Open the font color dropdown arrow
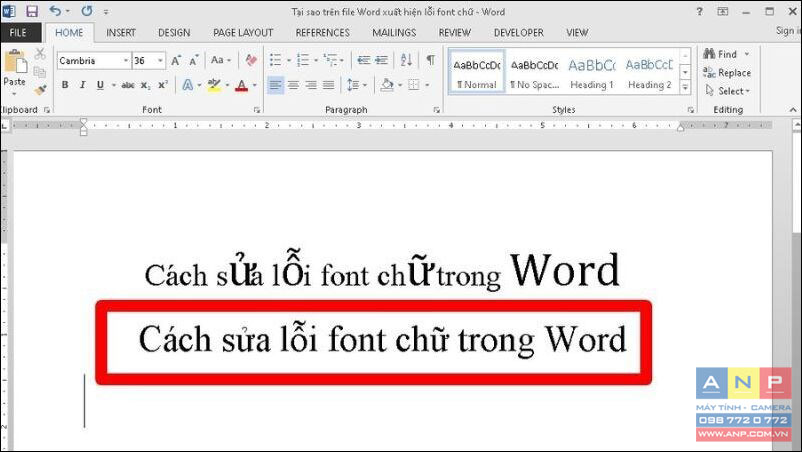Viewport: 802px width, 452px height. [x=255, y=85]
